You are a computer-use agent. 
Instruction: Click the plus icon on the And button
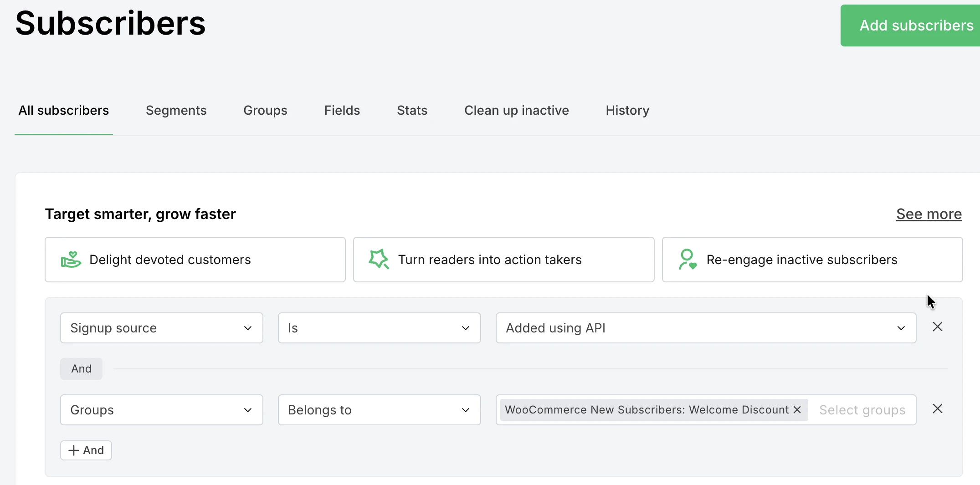73,450
